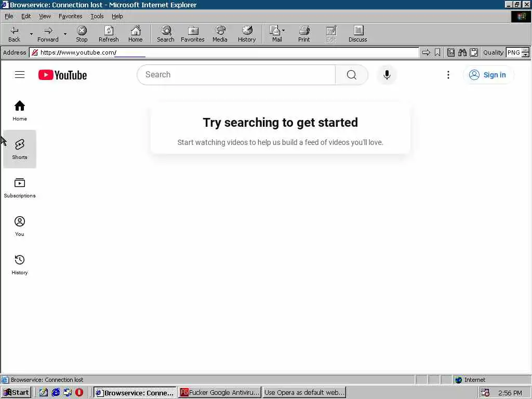
Task: Open Subscriptions in YouTube sidebar
Action: pyautogui.click(x=20, y=188)
